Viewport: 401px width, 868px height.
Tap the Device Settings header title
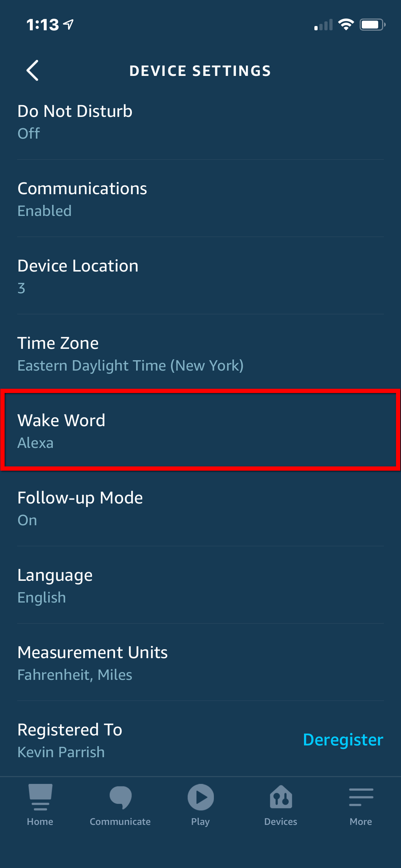click(200, 71)
